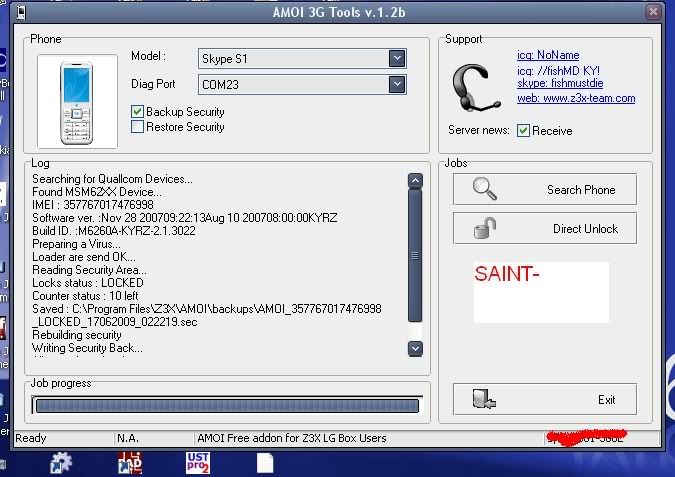Screen dimensions: 675x477
Task: Click the exit door icon
Action: [484, 399]
